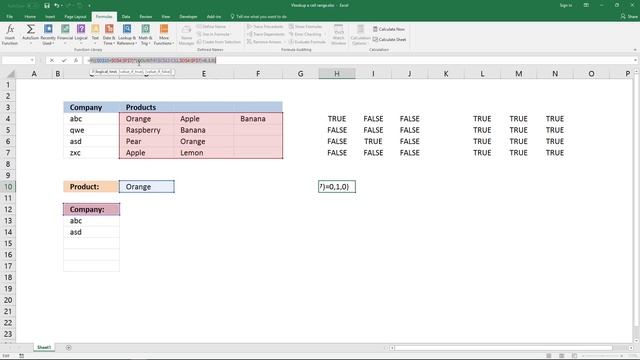Open the Financial functions icon

(x=65, y=35)
